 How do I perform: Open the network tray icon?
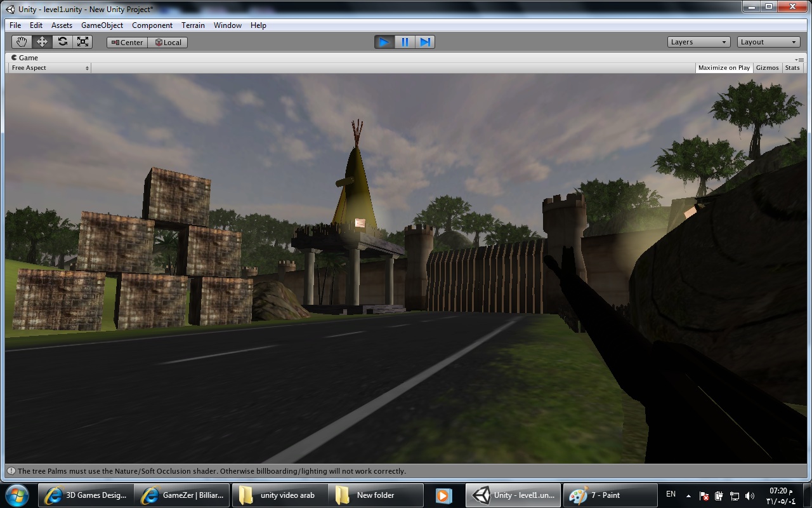[x=735, y=496]
